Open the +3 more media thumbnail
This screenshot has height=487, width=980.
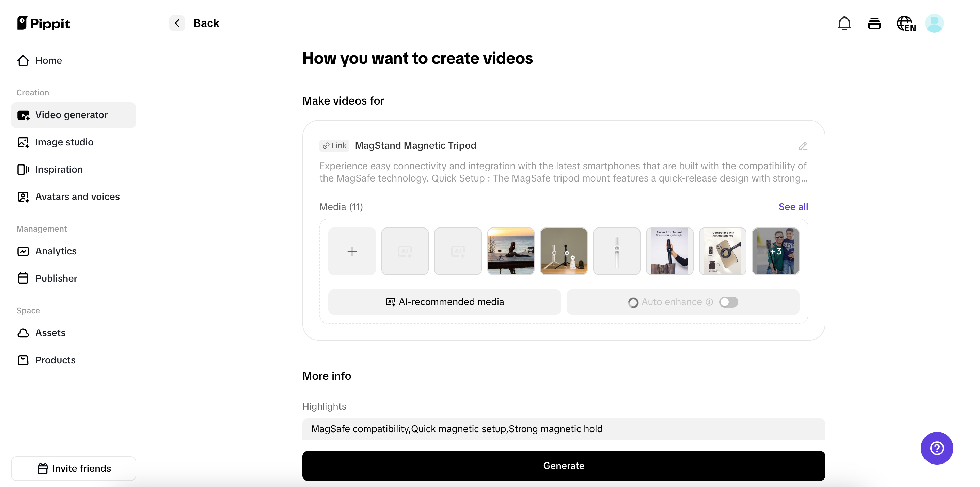coord(775,251)
